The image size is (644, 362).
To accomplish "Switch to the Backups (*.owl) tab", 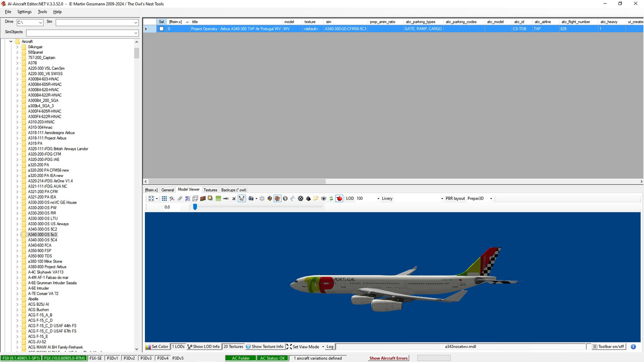I will click(233, 190).
